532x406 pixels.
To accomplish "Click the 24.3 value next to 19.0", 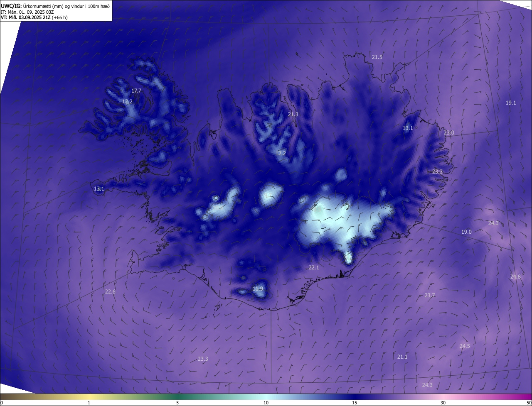I will [493, 223].
